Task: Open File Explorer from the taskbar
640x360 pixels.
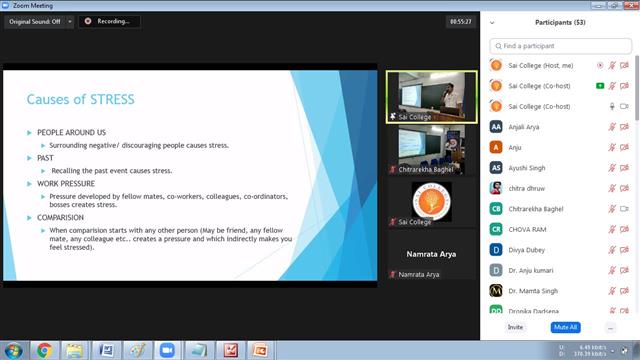Action: 75,351
